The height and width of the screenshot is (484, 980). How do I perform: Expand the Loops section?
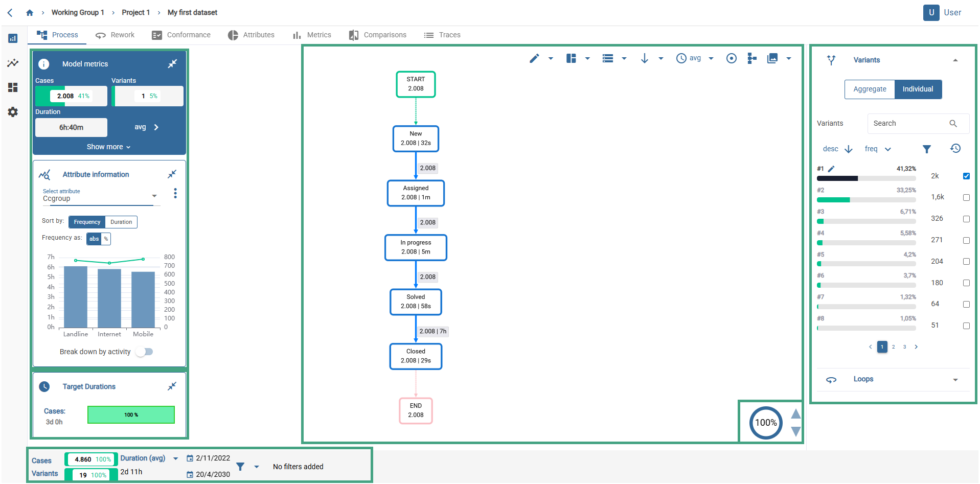[x=955, y=379]
